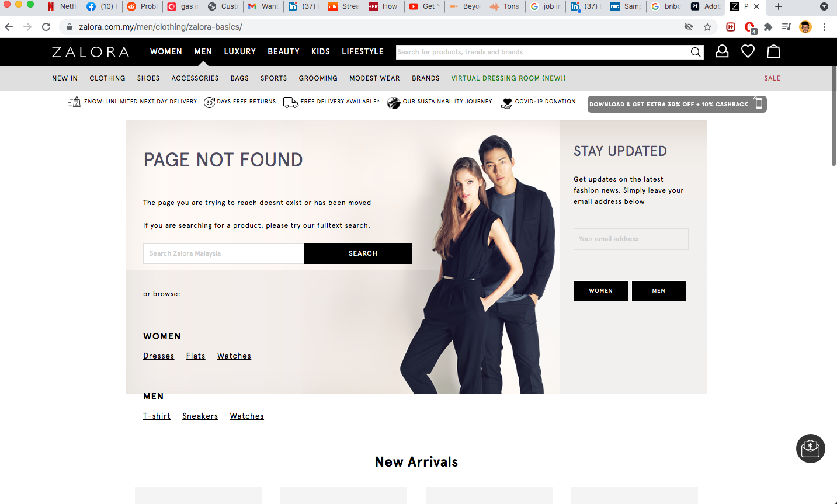Open Chrome three-dot menu
The image size is (837, 504).
pos(824,27)
